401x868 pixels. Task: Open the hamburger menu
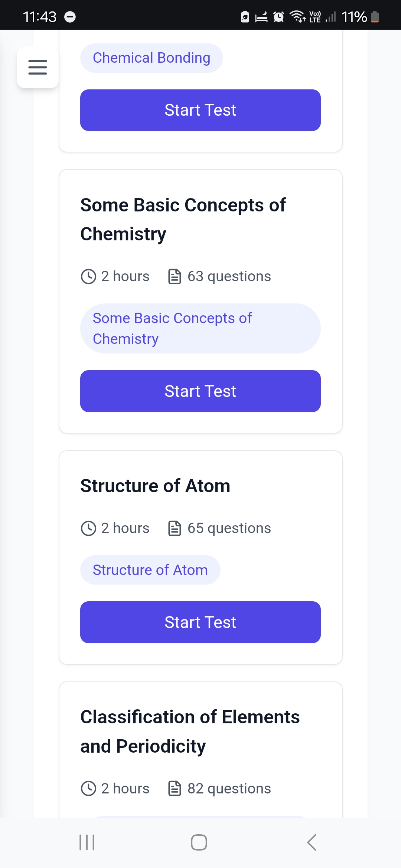coord(38,67)
